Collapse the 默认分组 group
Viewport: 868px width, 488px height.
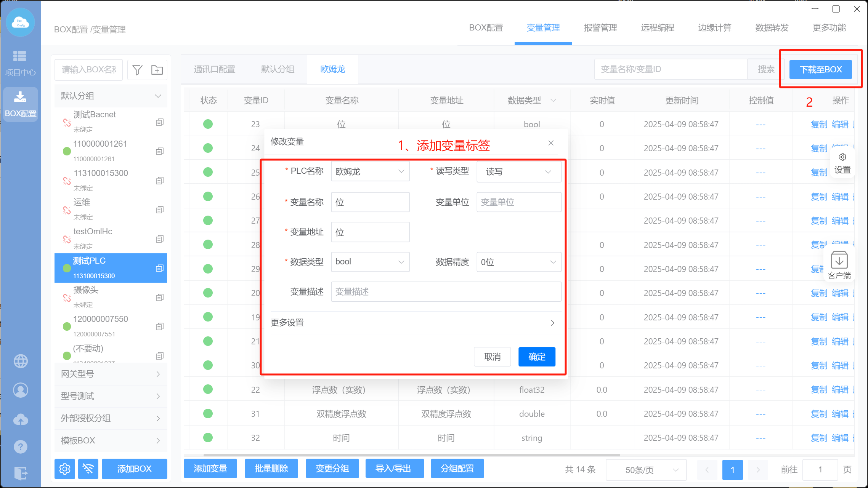(158, 96)
